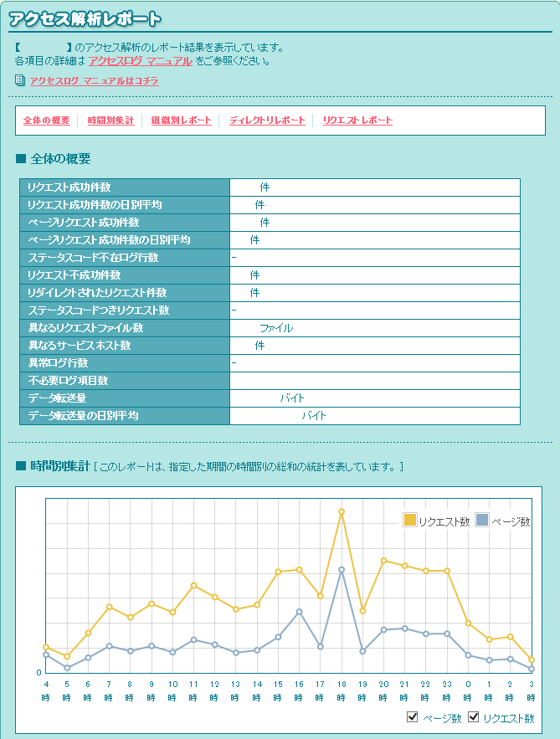Screen dimensions: 560x739
Task: Click the square bullet icon before 全体の概要 heading
Action: (x=21, y=159)
